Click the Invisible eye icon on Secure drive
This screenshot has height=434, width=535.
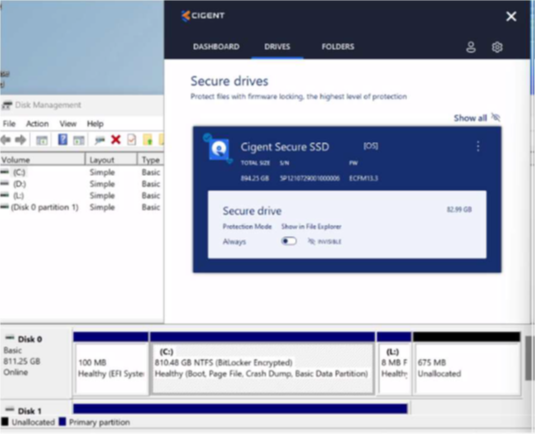coord(311,241)
